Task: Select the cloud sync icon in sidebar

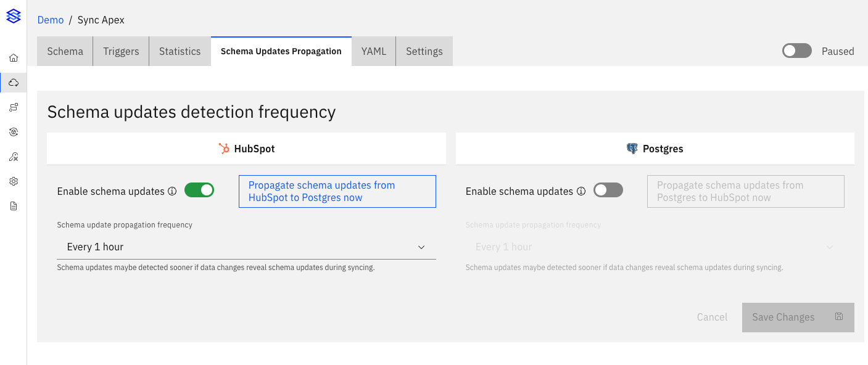Action: click(14, 83)
